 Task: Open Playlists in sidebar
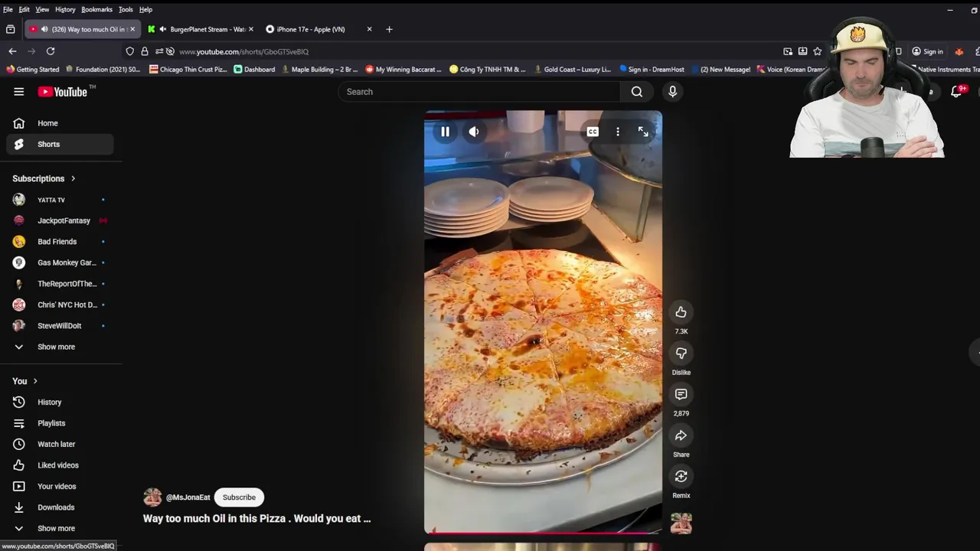tap(60, 423)
